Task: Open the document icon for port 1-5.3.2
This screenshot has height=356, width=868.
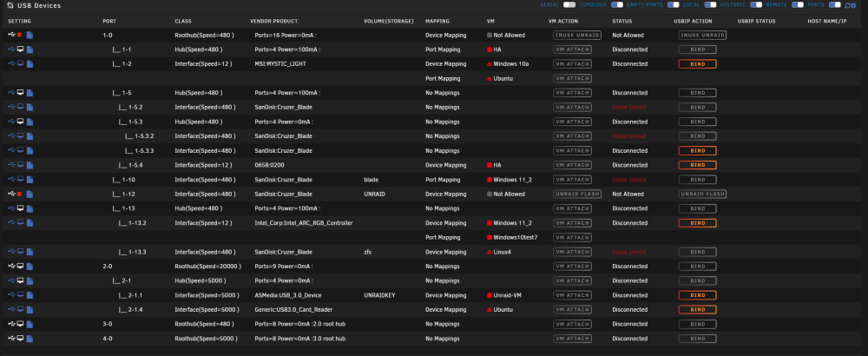Action: (x=30, y=136)
